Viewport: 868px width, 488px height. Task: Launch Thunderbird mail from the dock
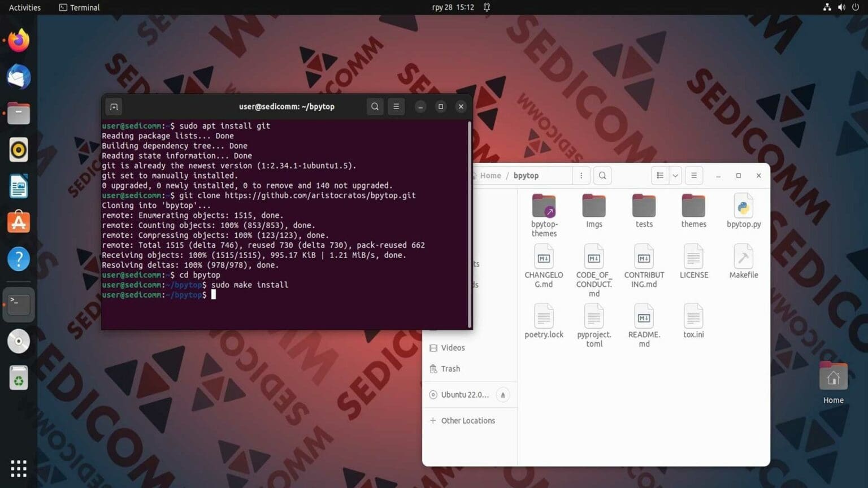click(x=19, y=77)
